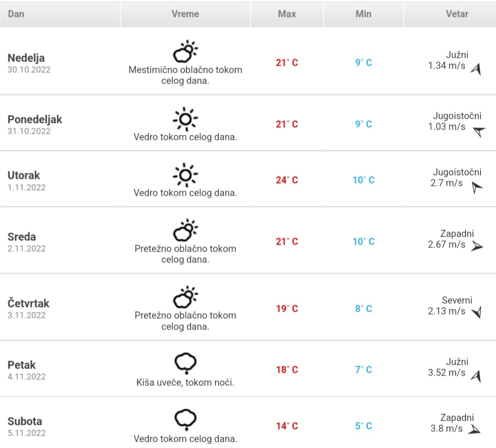Click the partly cloudy icon for Nedelja
The width and height of the screenshot is (496, 448).
pos(186,52)
